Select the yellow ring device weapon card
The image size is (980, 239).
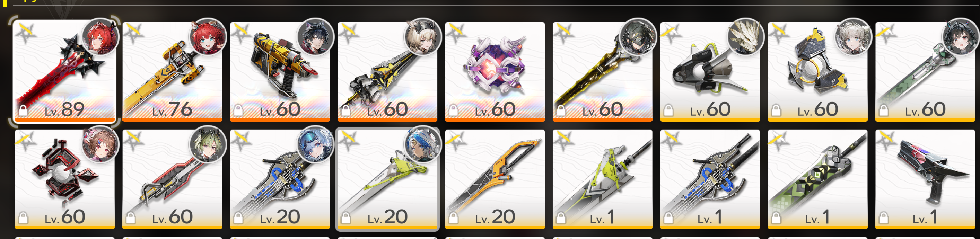[817, 71]
